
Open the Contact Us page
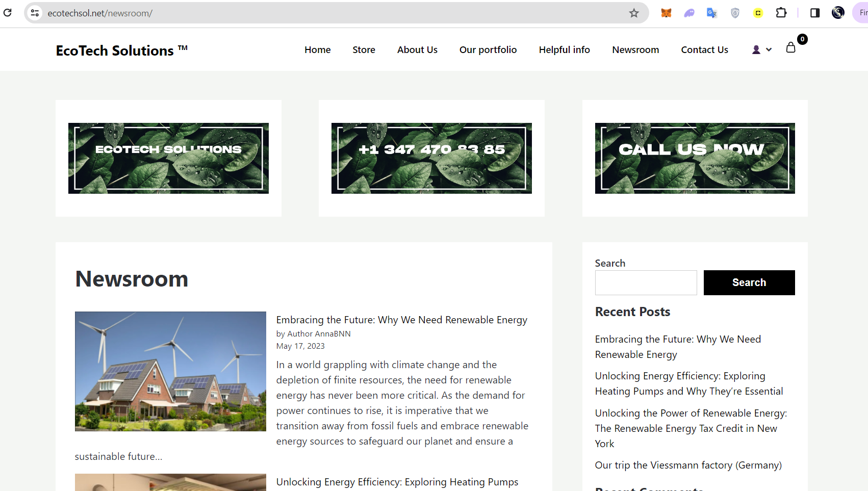tap(705, 49)
